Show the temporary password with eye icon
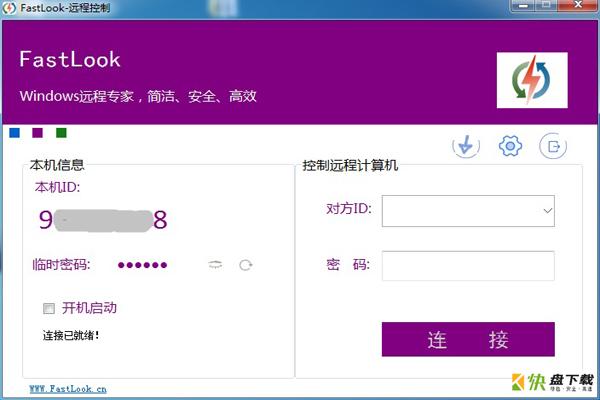The height and width of the screenshot is (400, 600). point(215,264)
